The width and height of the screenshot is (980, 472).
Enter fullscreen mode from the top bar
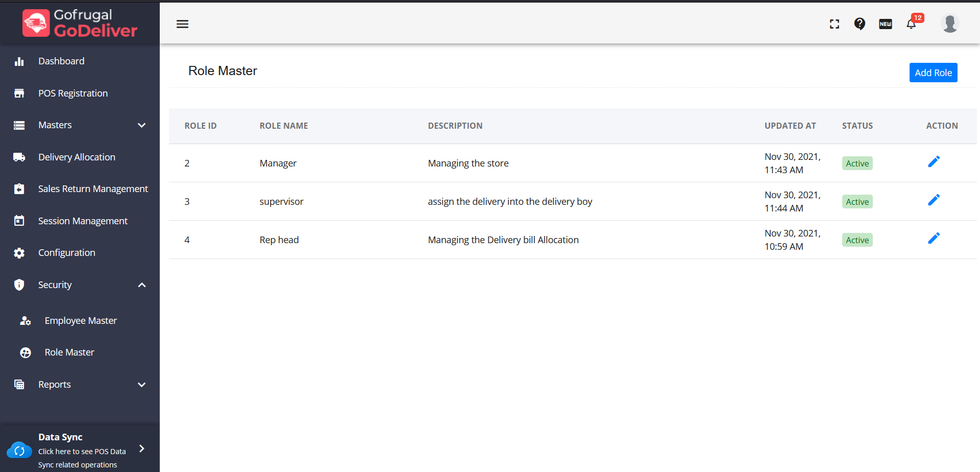coord(835,24)
